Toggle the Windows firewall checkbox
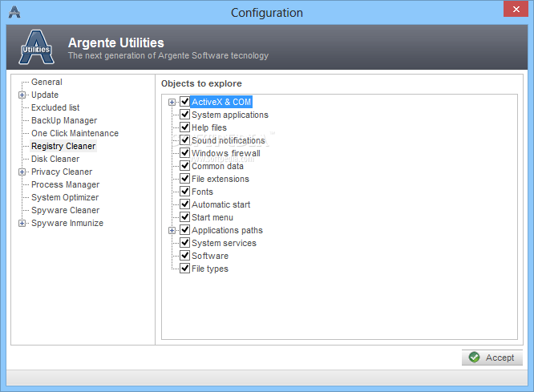 185,153
